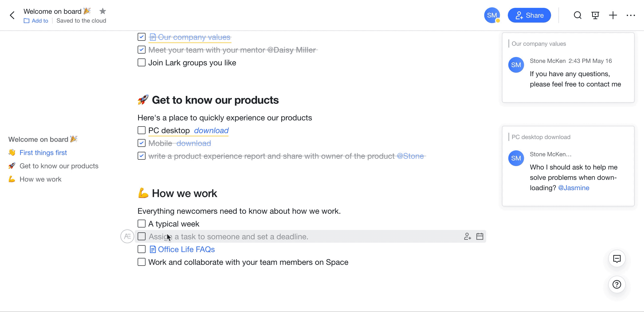Star the Welcome on board document
This screenshot has width=644, height=312.
[x=102, y=11]
